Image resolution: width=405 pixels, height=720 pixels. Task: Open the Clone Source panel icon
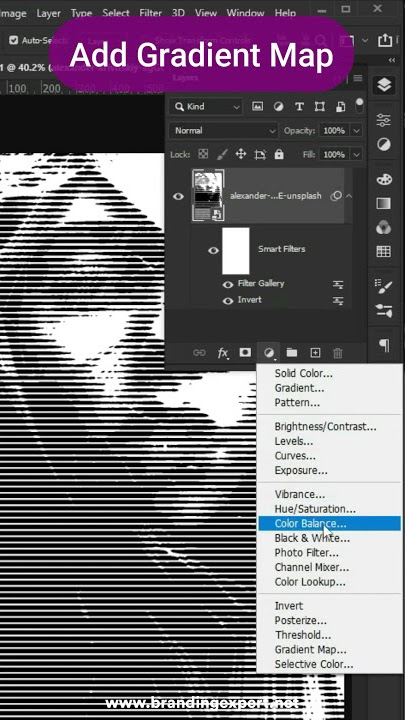click(x=384, y=311)
